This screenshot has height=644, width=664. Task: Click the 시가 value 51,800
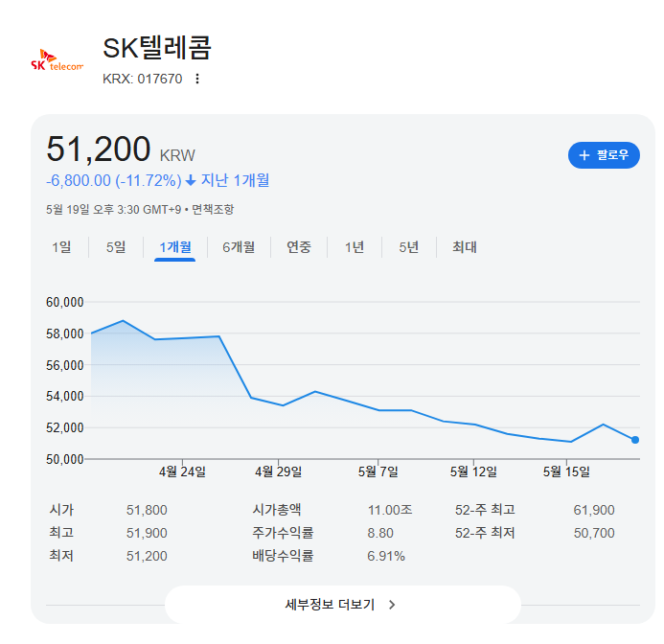[147, 510]
